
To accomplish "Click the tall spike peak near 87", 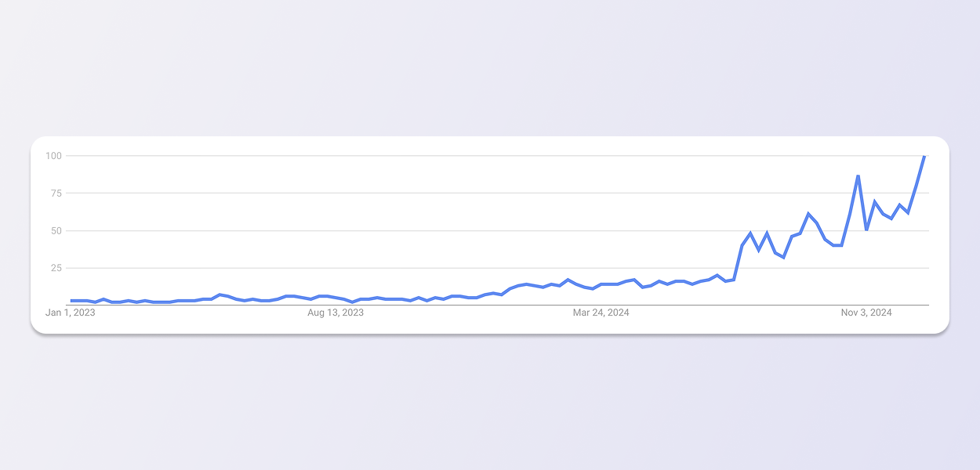I will [858, 176].
